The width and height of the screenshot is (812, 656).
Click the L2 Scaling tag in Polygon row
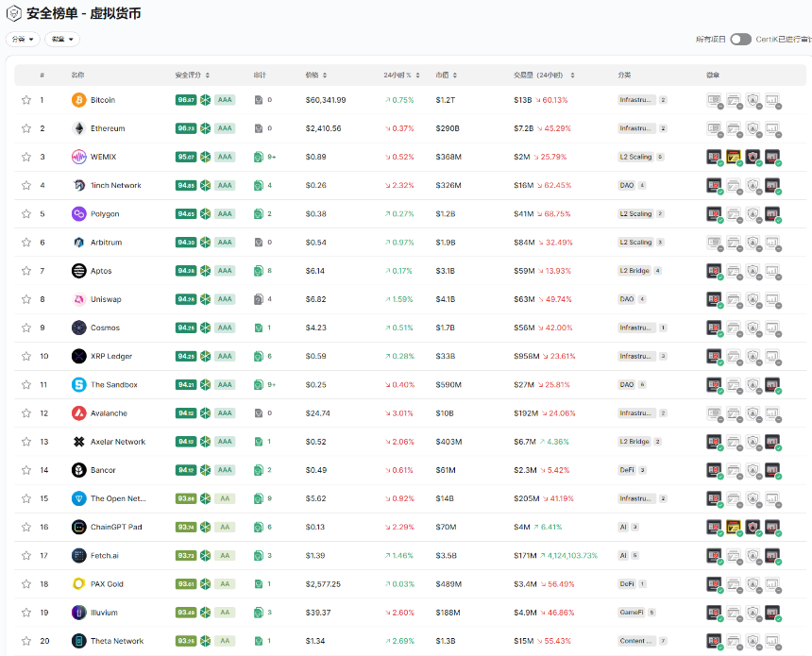[636, 214]
